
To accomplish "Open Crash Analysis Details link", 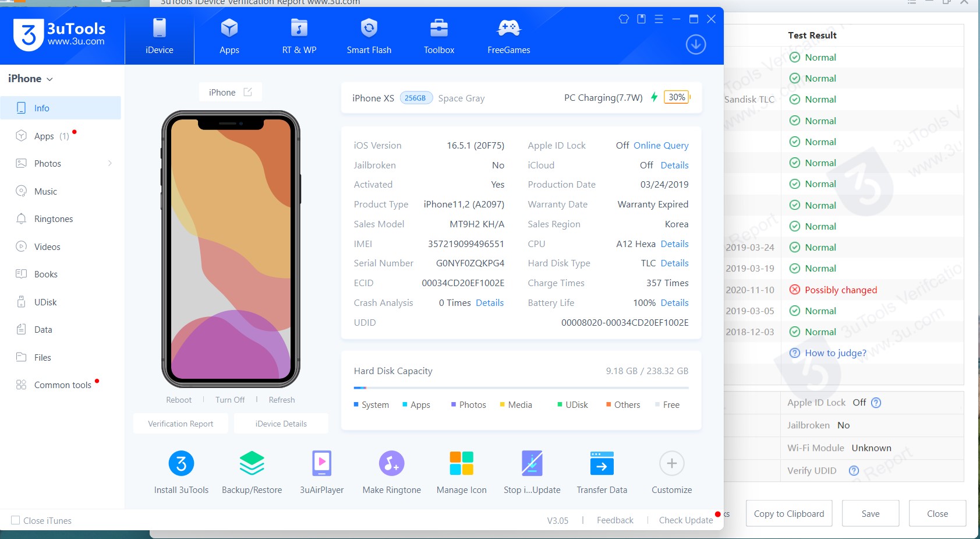I will 490,303.
